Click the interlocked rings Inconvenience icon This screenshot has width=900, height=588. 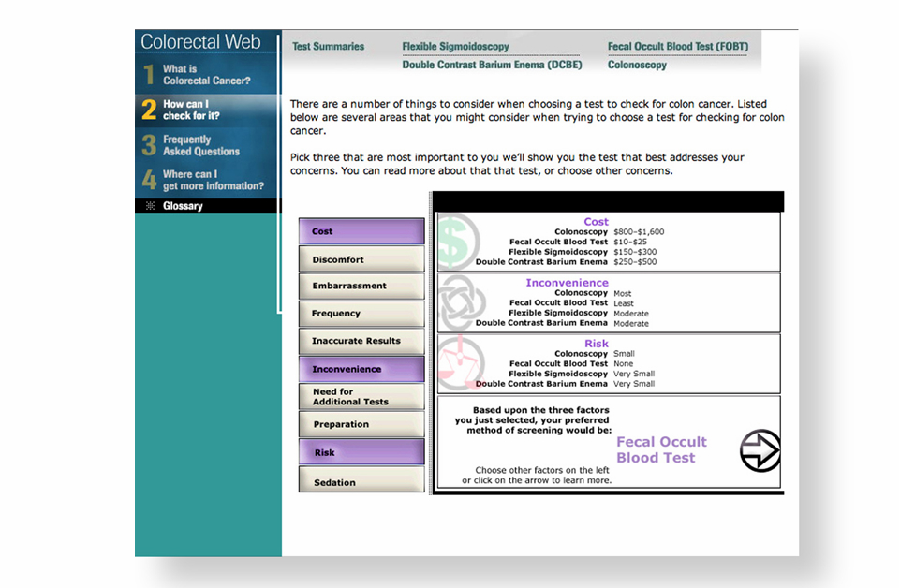coord(460,301)
